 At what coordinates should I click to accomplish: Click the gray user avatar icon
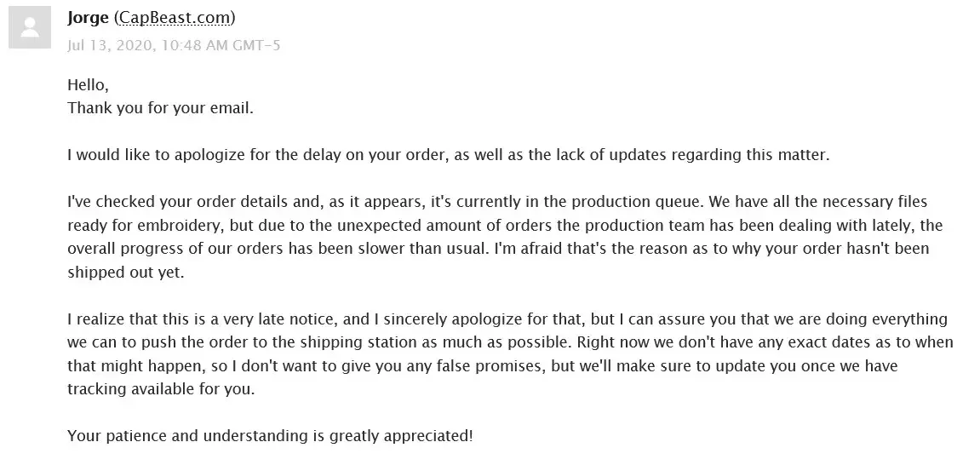click(x=30, y=28)
